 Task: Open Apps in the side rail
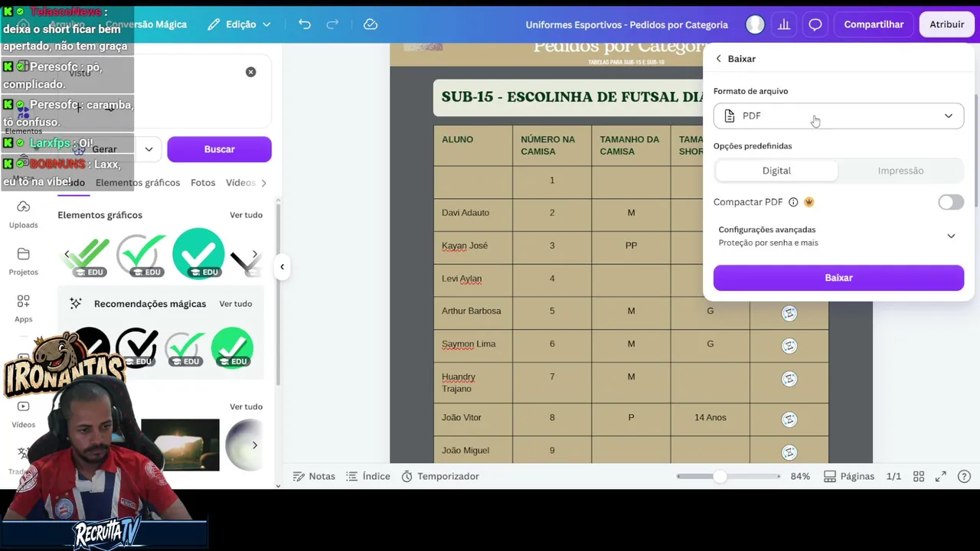click(23, 308)
